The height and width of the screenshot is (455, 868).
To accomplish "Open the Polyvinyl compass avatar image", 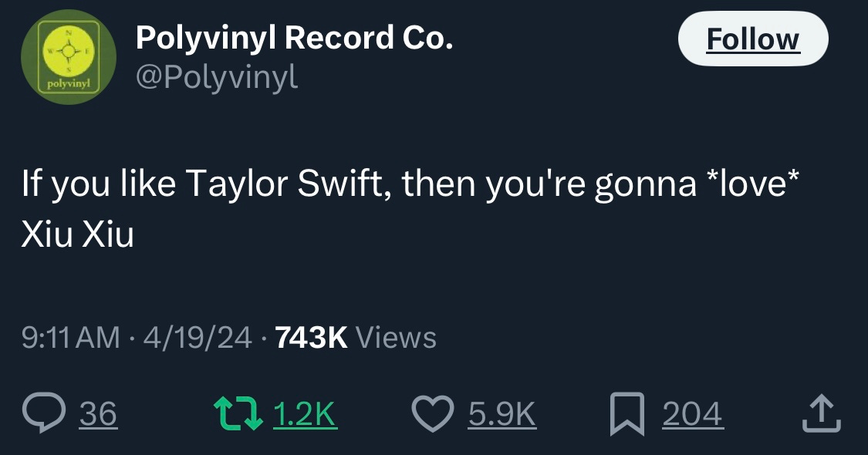I will (69, 57).
